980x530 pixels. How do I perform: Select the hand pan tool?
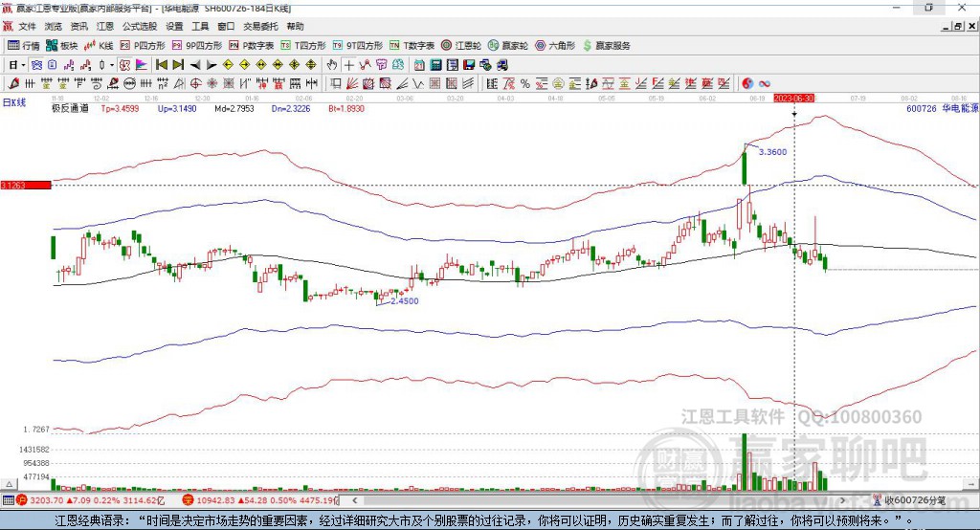pyautogui.click(x=332, y=64)
